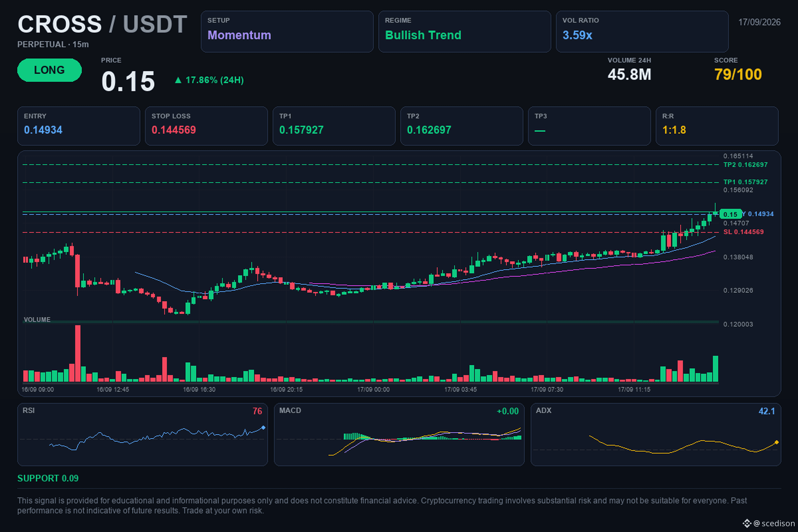Screen dimensions: 798x532
Task: Click the R:R 1:1.8 box
Action: [x=717, y=126]
